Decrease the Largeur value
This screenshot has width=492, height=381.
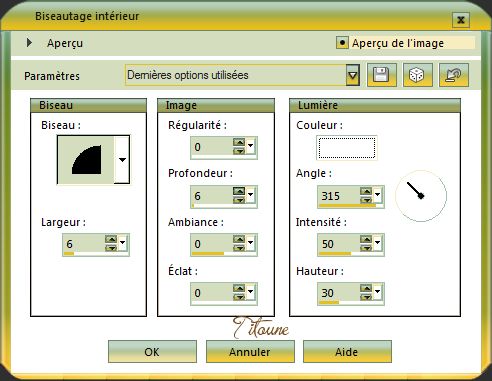click(111, 247)
